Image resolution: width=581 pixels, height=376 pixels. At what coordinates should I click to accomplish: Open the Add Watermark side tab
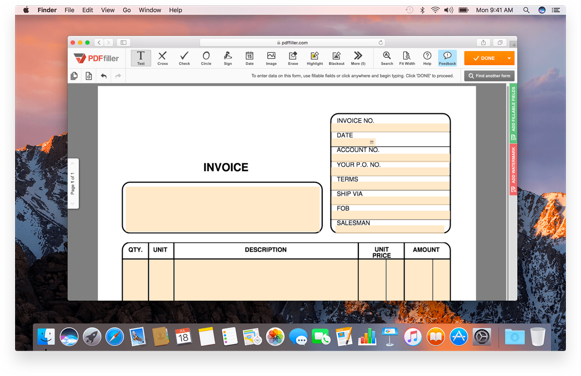(513, 169)
